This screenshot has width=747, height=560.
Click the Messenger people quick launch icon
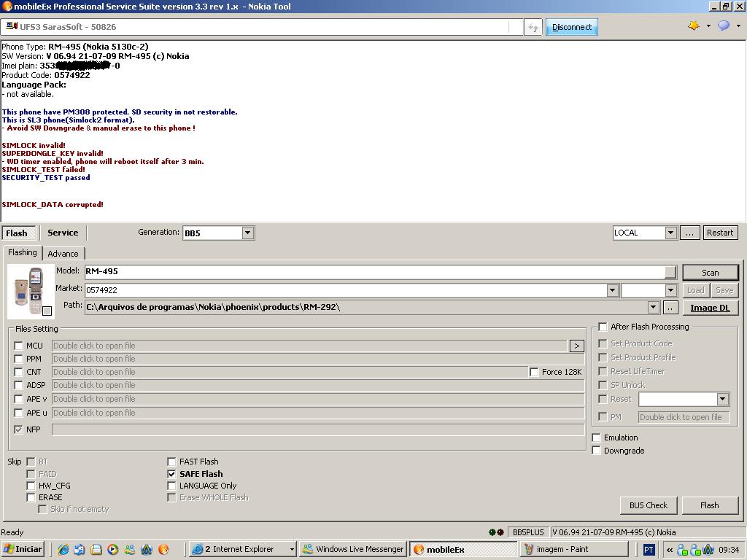130,550
